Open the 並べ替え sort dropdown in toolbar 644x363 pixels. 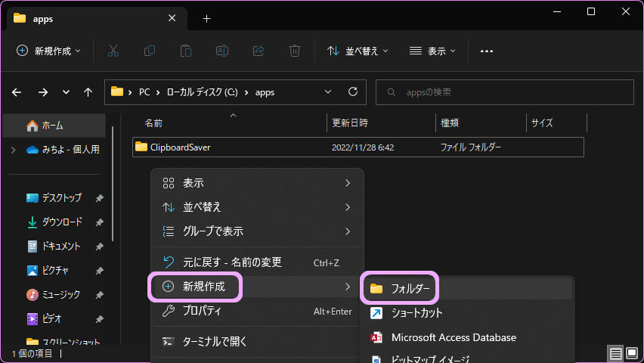pyautogui.click(x=358, y=51)
